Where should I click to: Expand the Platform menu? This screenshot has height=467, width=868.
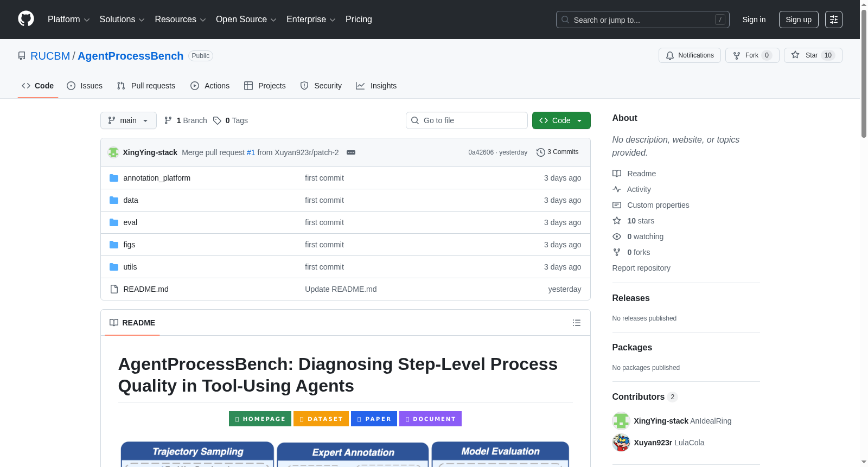(69, 20)
